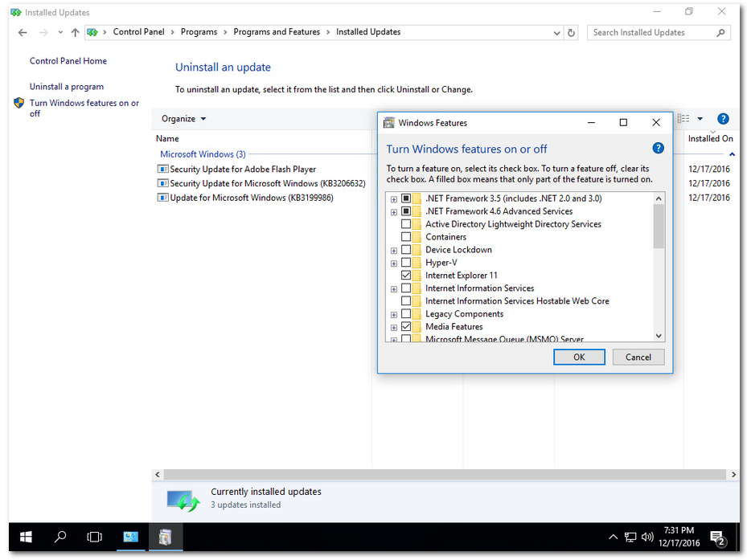
Task: Click the blue help icon in Installed Updates toolbar
Action: click(x=723, y=119)
